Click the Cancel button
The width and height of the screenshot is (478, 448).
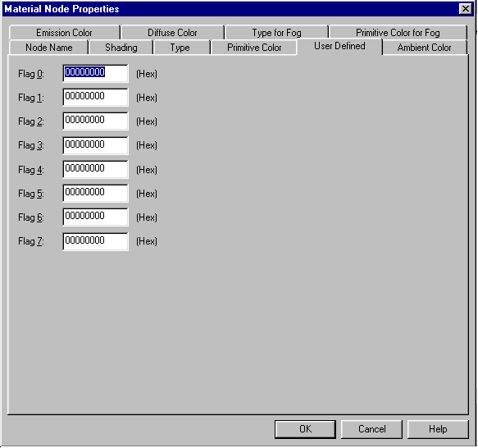point(371,429)
